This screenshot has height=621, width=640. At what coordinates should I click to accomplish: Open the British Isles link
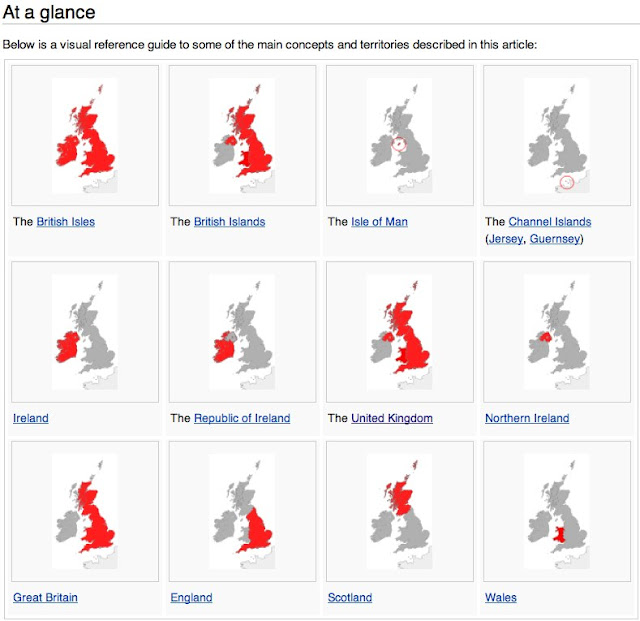click(65, 222)
